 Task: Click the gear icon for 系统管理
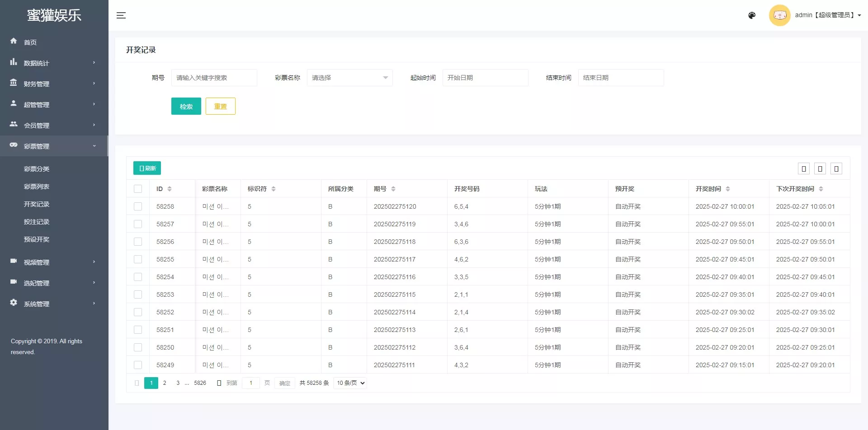[14, 303]
